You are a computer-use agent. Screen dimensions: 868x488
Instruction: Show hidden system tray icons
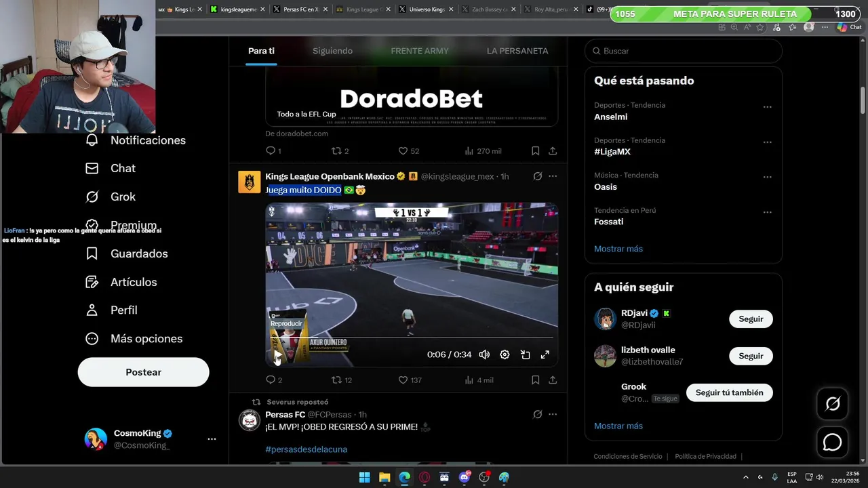tap(746, 477)
